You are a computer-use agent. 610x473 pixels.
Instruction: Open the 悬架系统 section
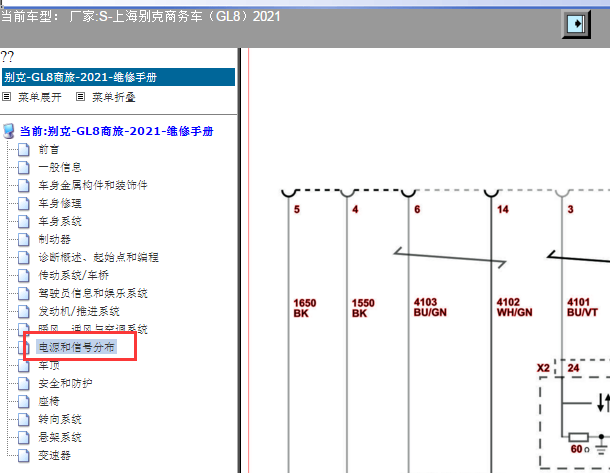tap(60, 437)
